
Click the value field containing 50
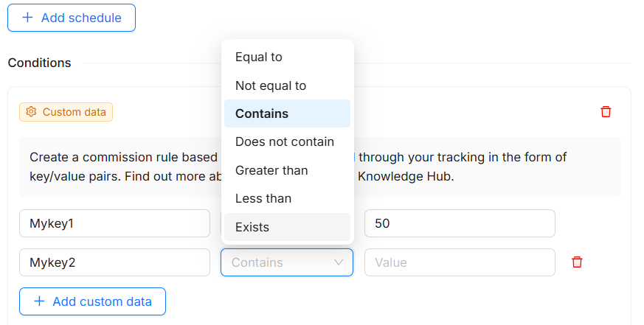point(459,223)
